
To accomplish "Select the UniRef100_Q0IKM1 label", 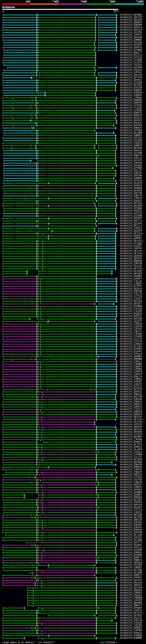I will [x=131, y=271].
